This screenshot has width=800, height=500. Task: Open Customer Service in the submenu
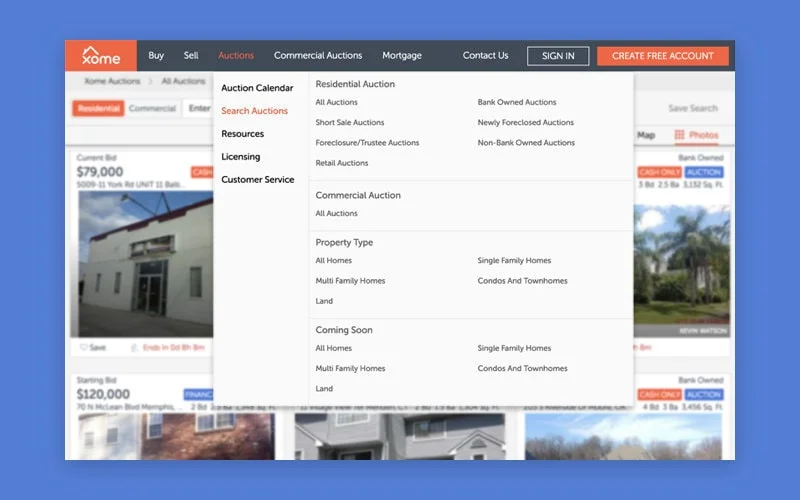pos(257,180)
